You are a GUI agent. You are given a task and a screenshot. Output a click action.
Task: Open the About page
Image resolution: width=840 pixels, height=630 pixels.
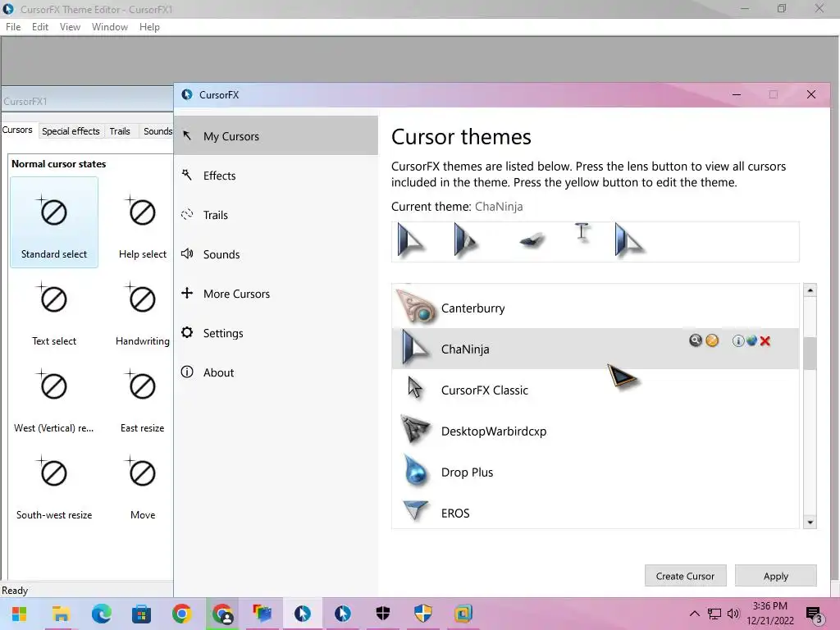[276, 372]
